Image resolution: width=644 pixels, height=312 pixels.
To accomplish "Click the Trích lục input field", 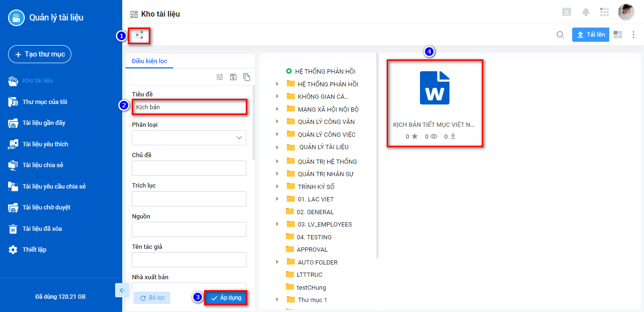I will point(189,199).
